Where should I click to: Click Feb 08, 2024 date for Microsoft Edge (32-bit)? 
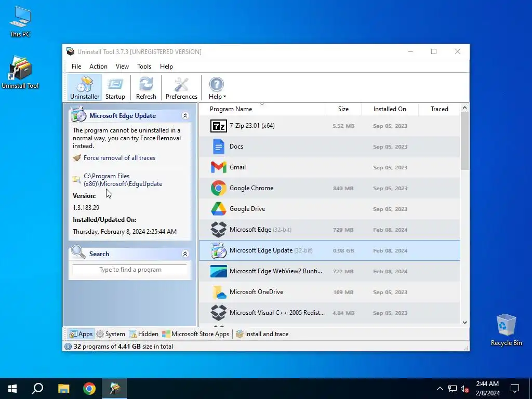point(390,230)
